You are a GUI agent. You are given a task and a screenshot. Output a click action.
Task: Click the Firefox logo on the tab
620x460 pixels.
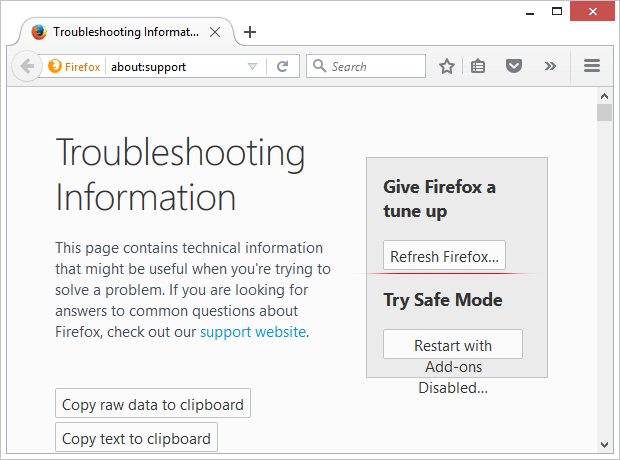(39, 32)
